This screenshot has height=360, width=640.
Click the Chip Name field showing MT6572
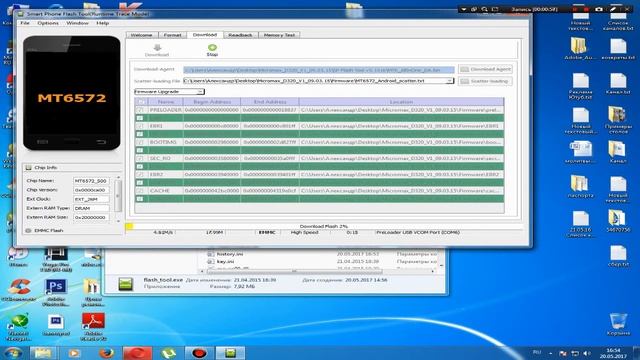click(x=91, y=180)
